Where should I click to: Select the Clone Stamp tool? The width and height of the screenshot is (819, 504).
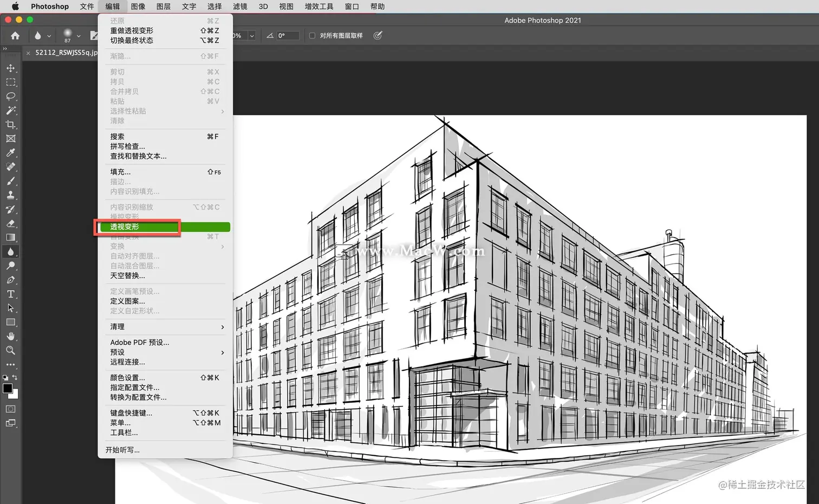[11, 195]
